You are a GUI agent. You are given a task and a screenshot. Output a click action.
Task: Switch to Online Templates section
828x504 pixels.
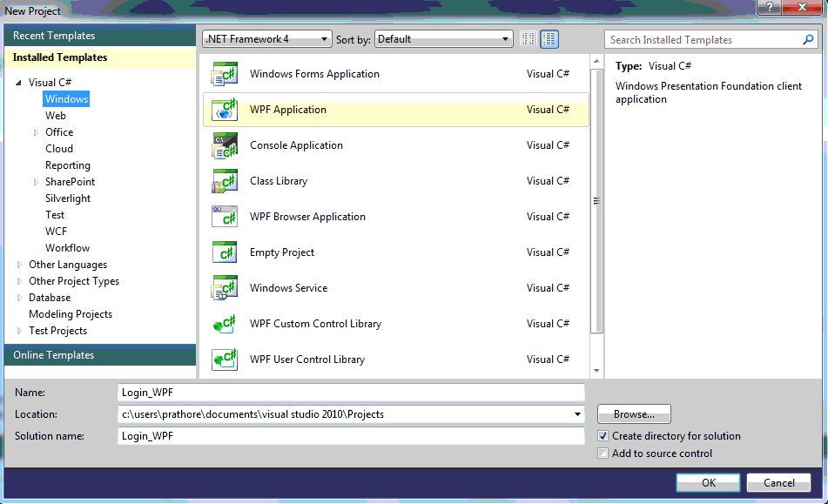point(56,354)
